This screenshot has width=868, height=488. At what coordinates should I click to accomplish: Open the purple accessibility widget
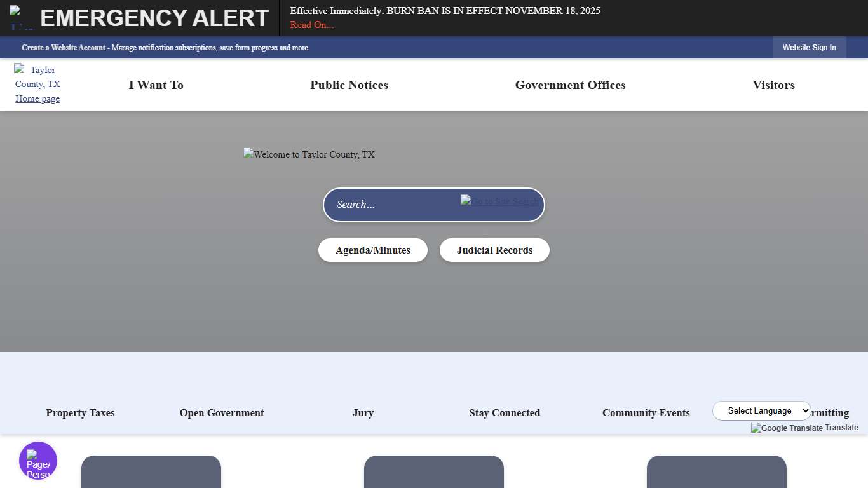(38, 460)
